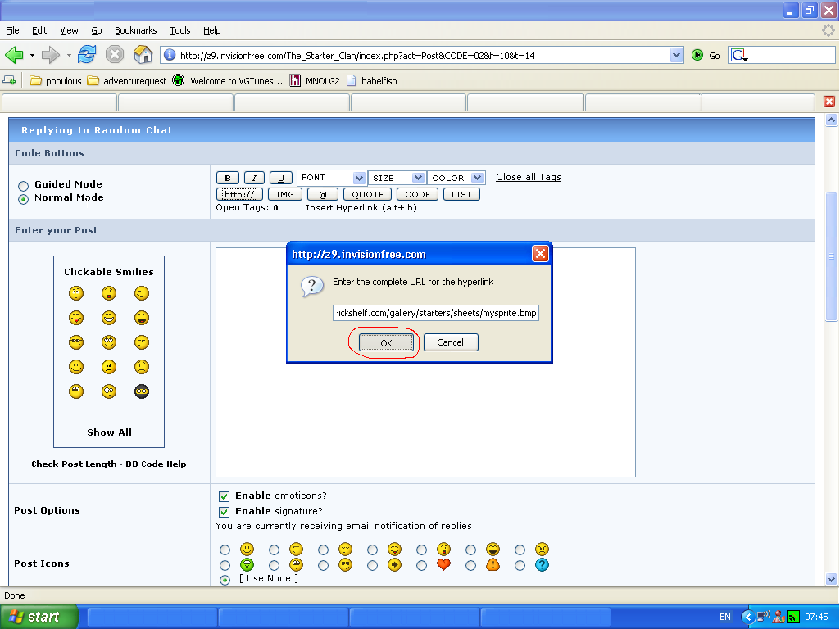This screenshot has height=629, width=840.
Task: Open the COLOR dropdown
Action: pyautogui.click(x=456, y=178)
